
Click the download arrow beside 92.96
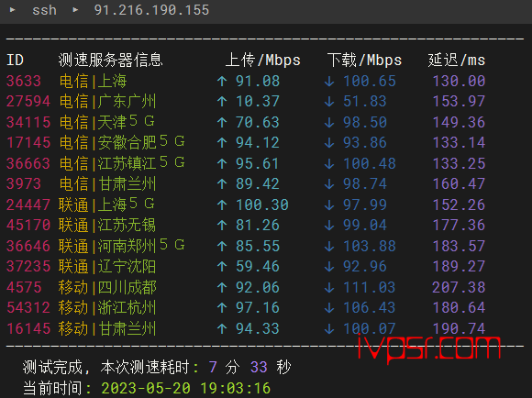(x=329, y=267)
